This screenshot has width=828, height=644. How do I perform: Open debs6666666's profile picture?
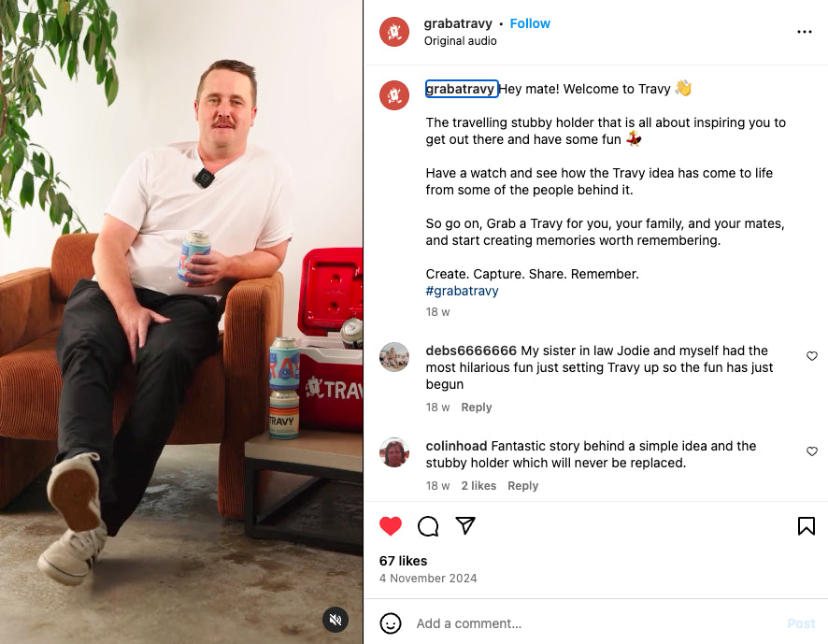coord(394,357)
